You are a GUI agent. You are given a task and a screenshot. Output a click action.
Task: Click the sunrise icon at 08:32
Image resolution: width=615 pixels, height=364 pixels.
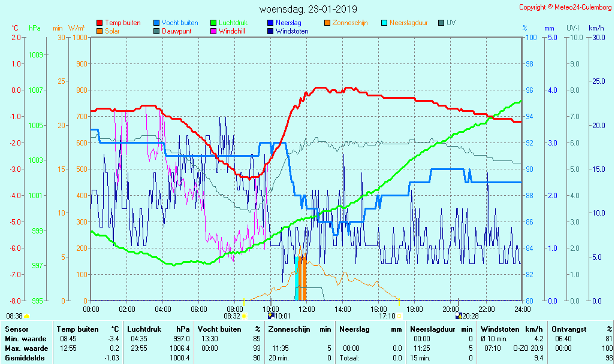point(244,316)
